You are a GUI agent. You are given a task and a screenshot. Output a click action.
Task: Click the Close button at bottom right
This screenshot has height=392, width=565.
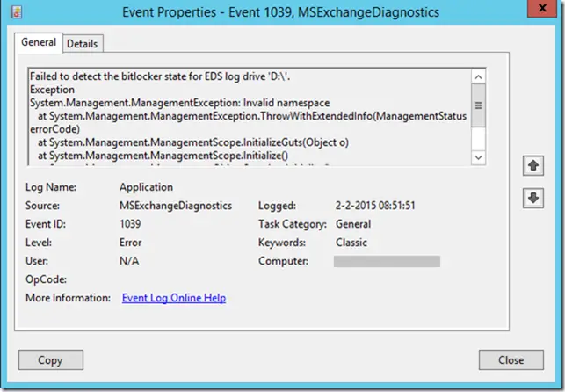(511, 360)
